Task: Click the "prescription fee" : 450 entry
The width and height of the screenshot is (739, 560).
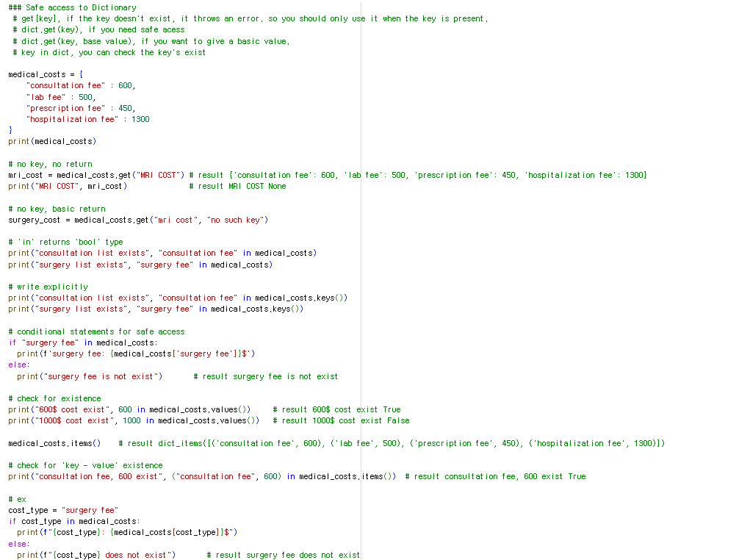Action: coord(81,109)
